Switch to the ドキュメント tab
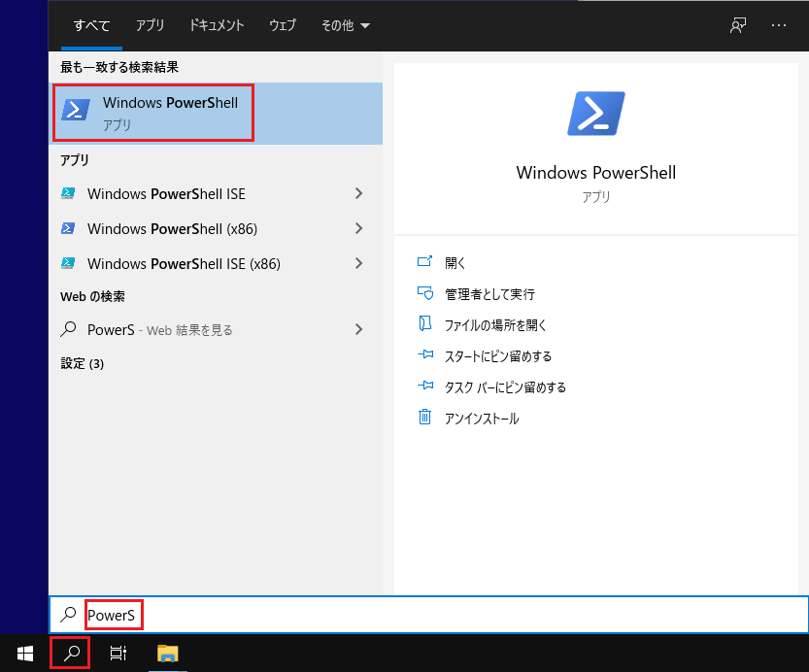 pyautogui.click(x=216, y=26)
